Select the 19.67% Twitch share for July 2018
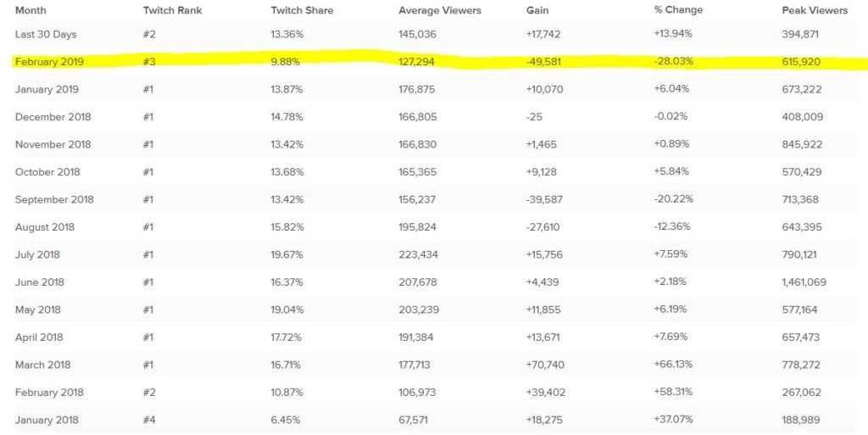The width and height of the screenshot is (868, 435). (x=288, y=254)
